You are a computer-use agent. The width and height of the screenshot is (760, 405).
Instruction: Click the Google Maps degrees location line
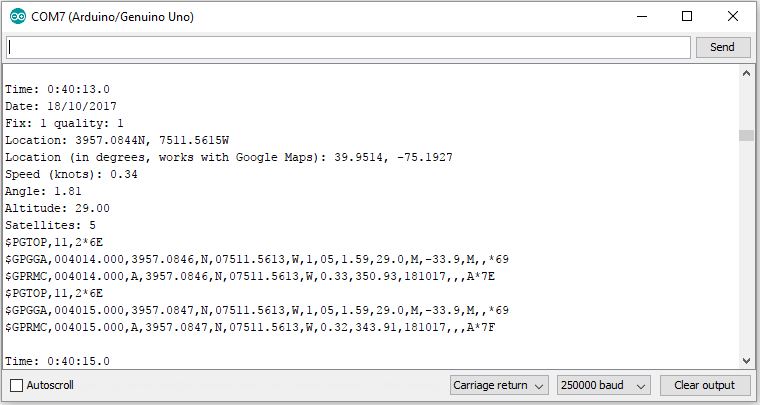click(229, 157)
